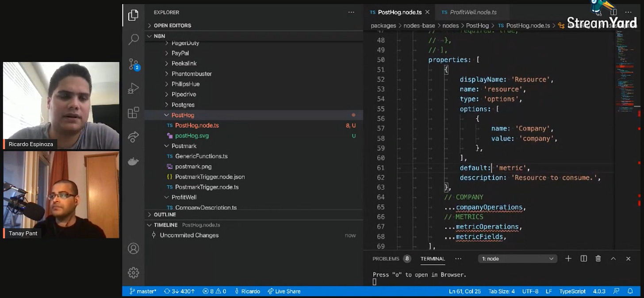The height and width of the screenshot is (298, 644).
Task: Maximize panel with up chevron
Action: tap(613, 259)
